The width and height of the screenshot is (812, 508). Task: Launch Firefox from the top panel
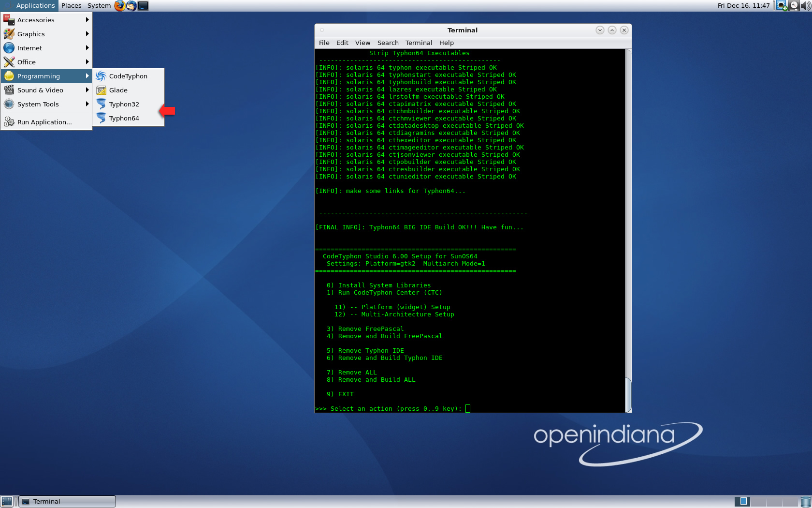pyautogui.click(x=119, y=6)
